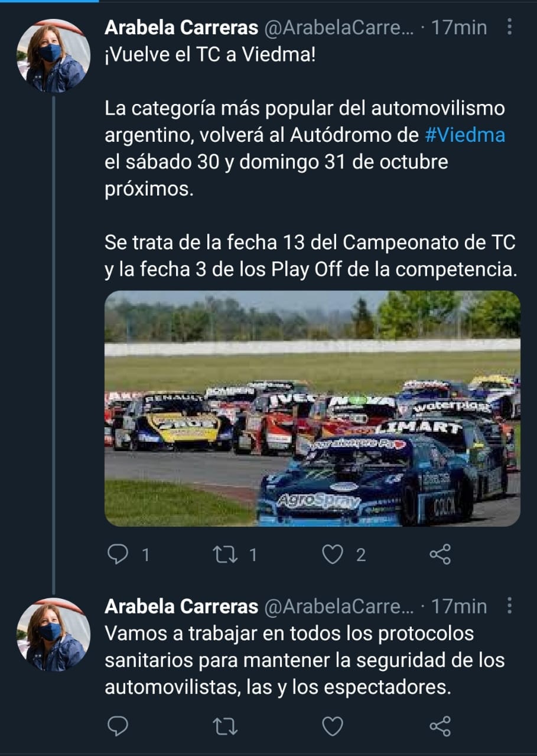Share the protocolos sanitarios tweet
This screenshot has height=756, width=537.
tap(440, 726)
